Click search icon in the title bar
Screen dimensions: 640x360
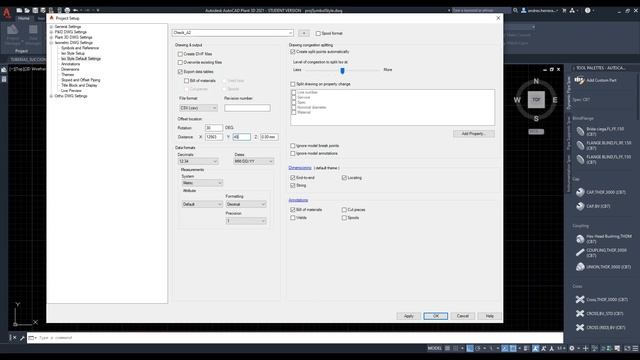click(x=516, y=11)
